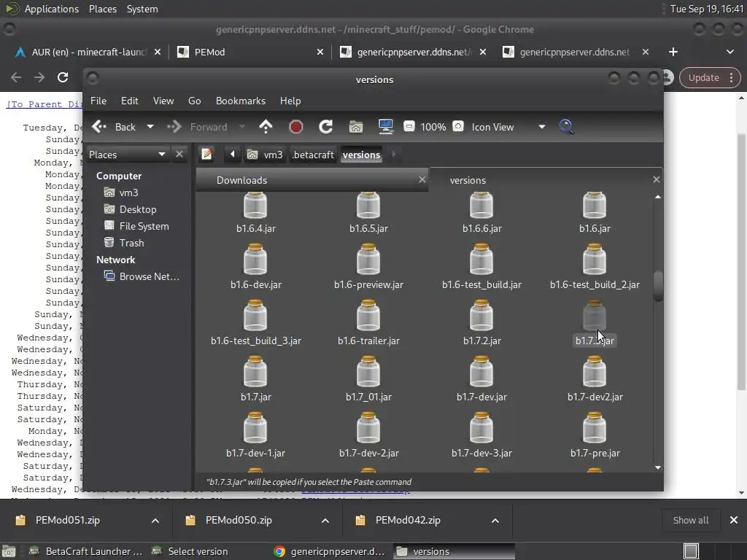Open the PEMod051.zip download options chevron
Screen dimensions: 747x560
[x=155, y=521]
